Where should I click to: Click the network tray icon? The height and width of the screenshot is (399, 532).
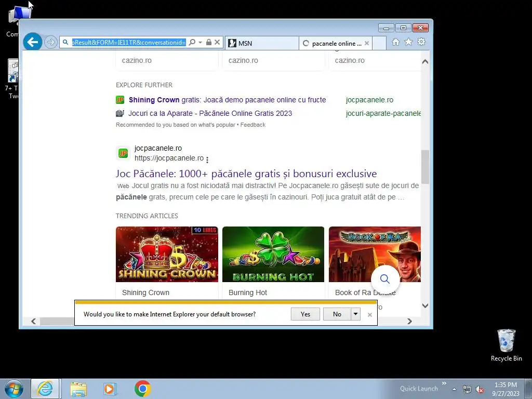[467, 389]
